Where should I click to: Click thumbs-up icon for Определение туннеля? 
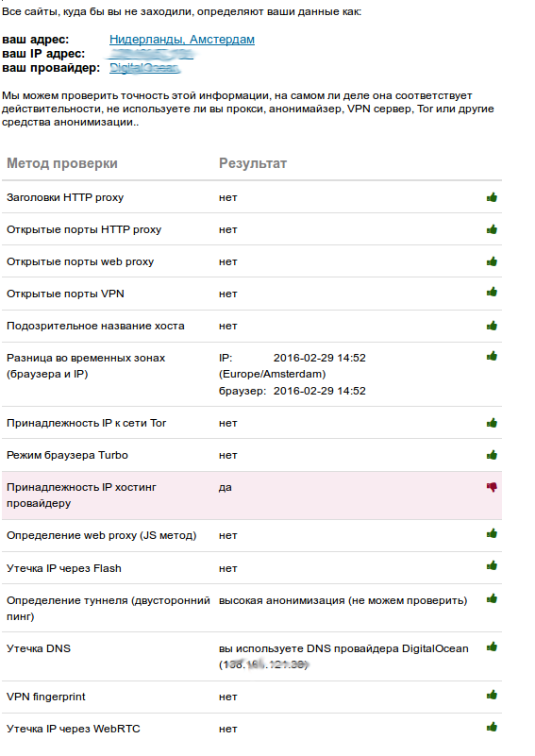(x=492, y=598)
